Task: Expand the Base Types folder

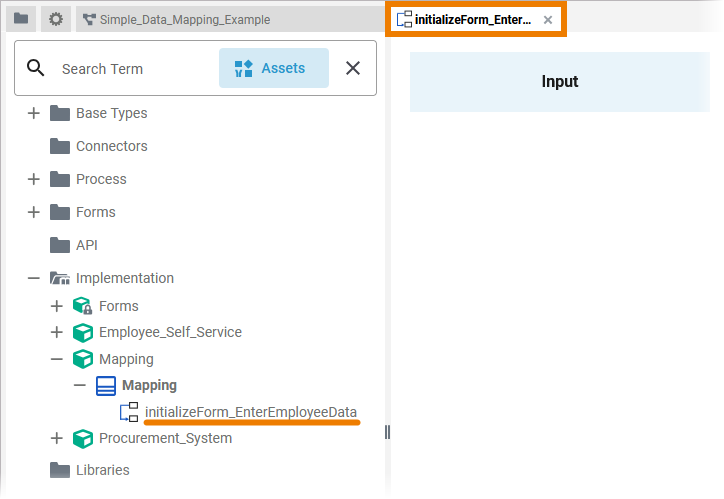Action: (x=34, y=113)
